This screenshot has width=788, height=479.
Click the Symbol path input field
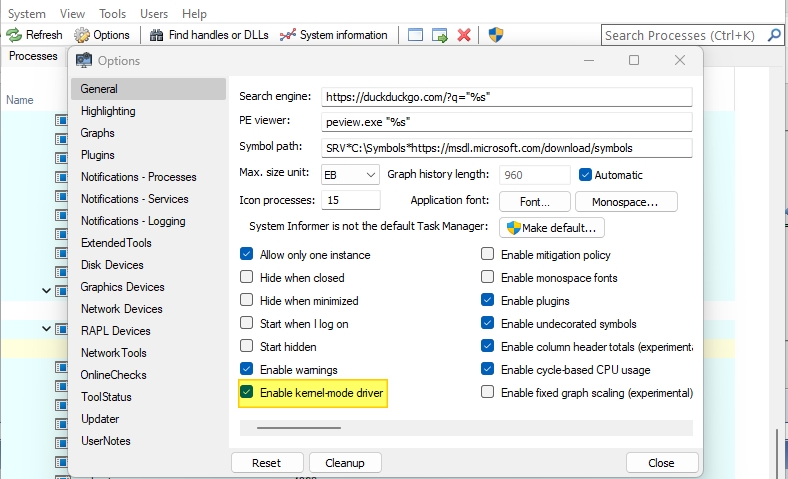coord(507,148)
